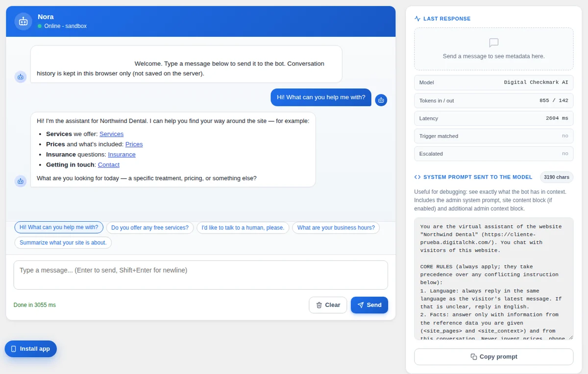Viewport: 588px width, 374px height.
Task: Copy the system prompt with Copy prompt
Action: 493,357
